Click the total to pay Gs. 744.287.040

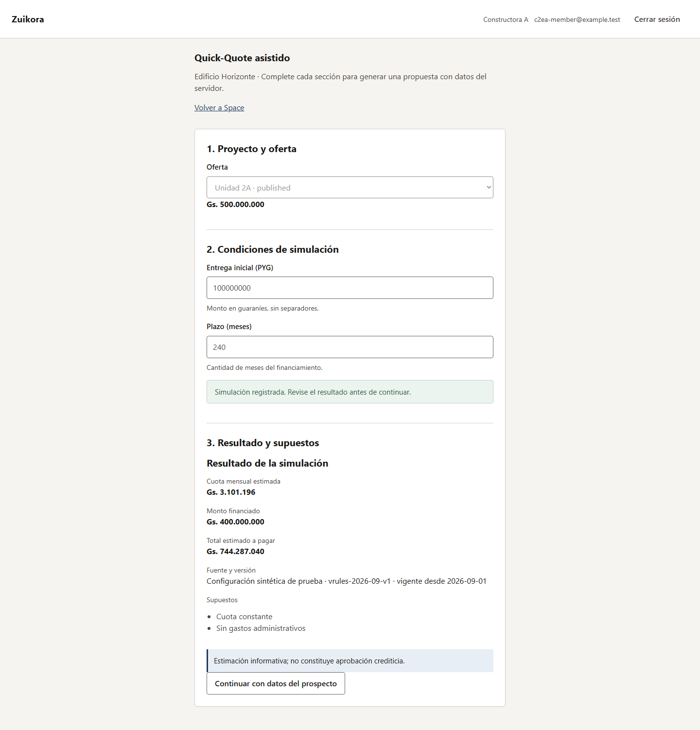tap(235, 552)
